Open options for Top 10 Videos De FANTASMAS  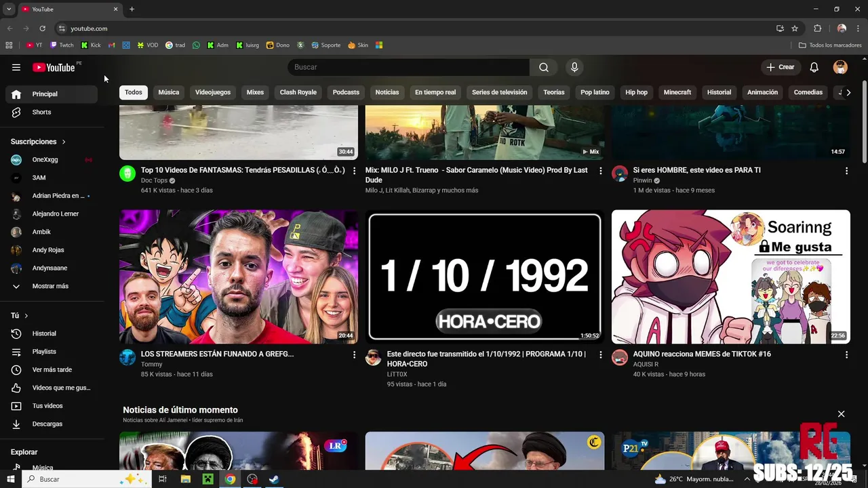[x=354, y=171]
